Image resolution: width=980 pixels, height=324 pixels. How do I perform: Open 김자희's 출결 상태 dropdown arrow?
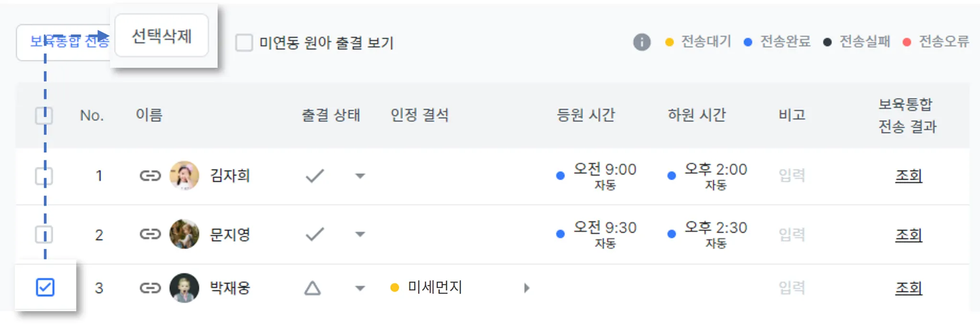(x=360, y=176)
